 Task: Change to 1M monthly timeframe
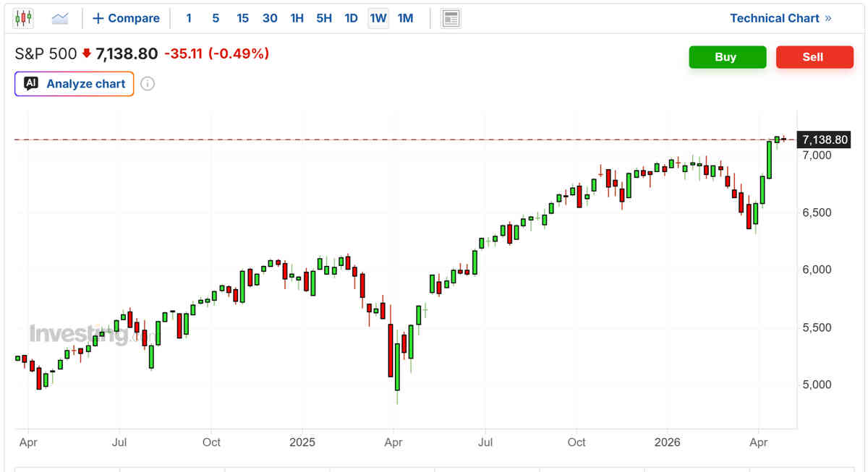tap(405, 18)
